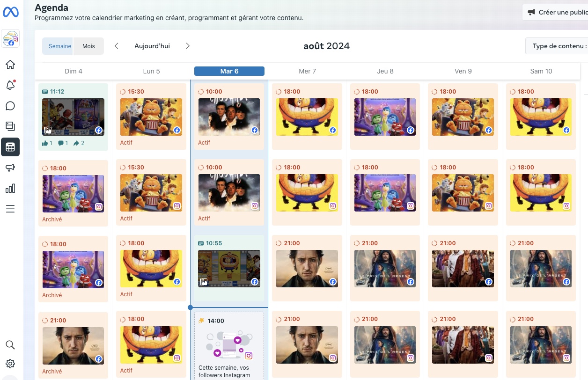Click the Agenda page heading
This screenshot has height=380, width=588.
coord(51,7)
